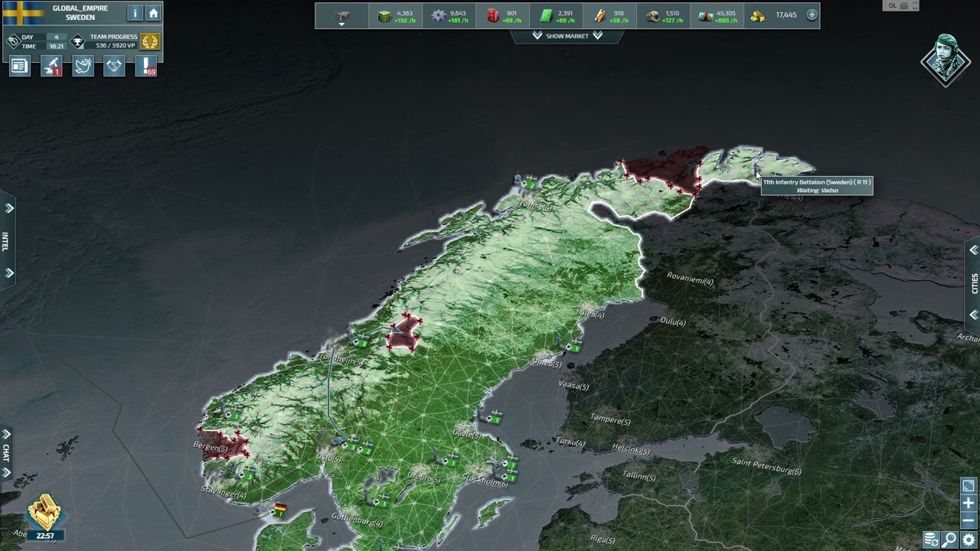Expand Chat panel with upper arrow
The image size is (980, 551).
7,434
